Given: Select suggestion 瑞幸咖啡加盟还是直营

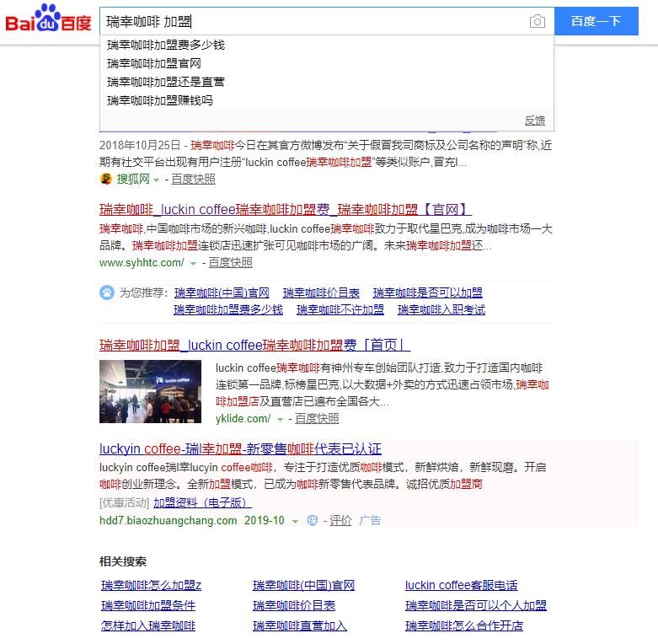Looking at the screenshot, I should pyautogui.click(x=327, y=82).
